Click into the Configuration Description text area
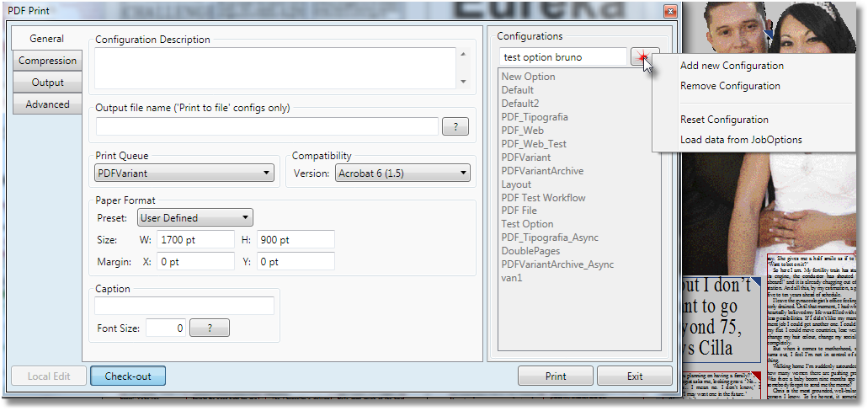Viewport: 868px width, 411px height. [275, 68]
